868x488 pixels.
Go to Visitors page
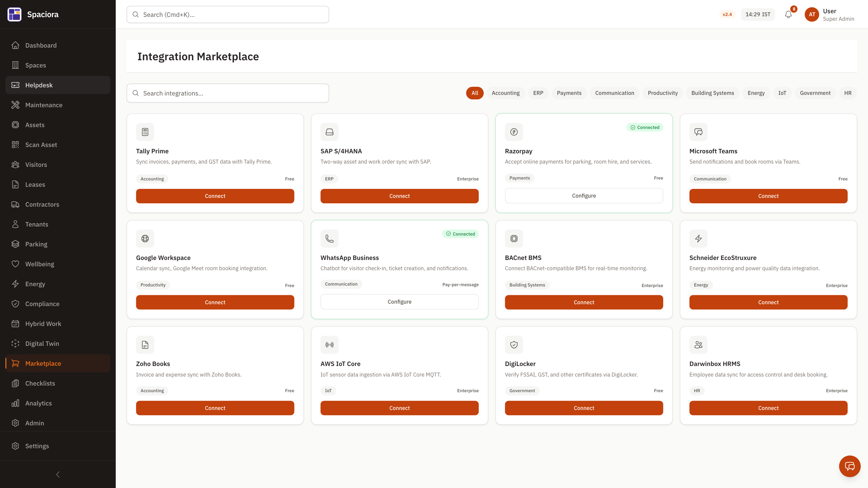pos(58,164)
